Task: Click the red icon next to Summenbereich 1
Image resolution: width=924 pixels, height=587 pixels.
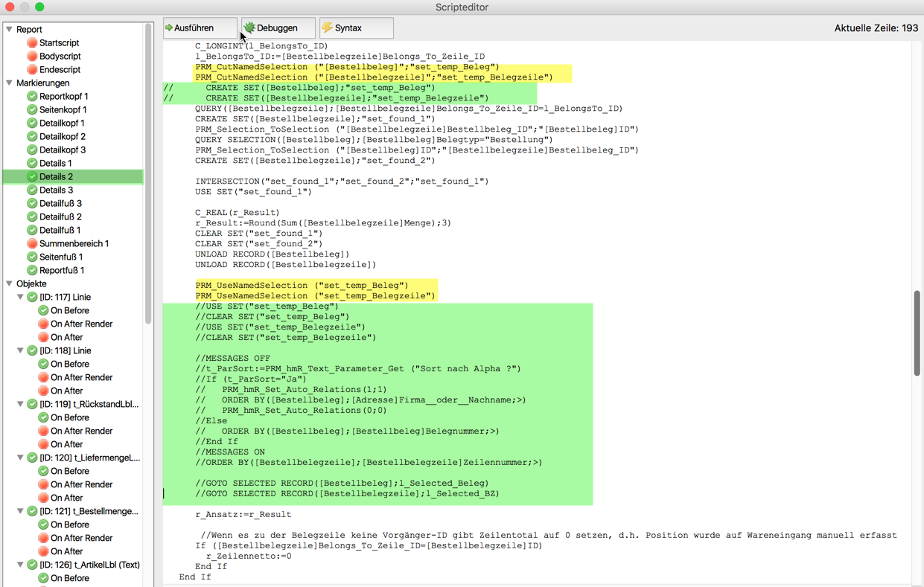Action: pyautogui.click(x=32, y=244)
